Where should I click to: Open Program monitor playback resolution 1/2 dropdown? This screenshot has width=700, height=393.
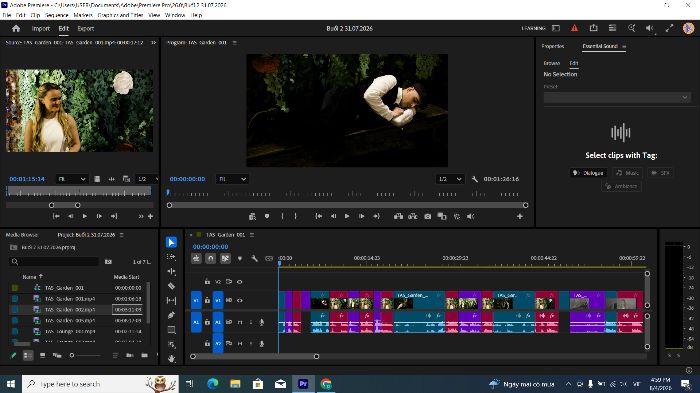450,179
